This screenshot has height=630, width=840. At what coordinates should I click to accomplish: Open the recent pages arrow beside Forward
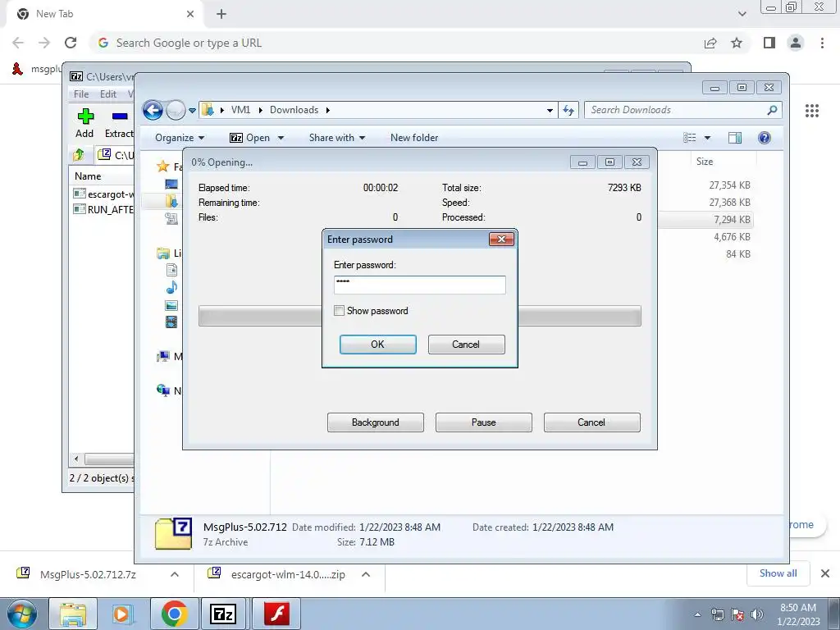[192, 111]
